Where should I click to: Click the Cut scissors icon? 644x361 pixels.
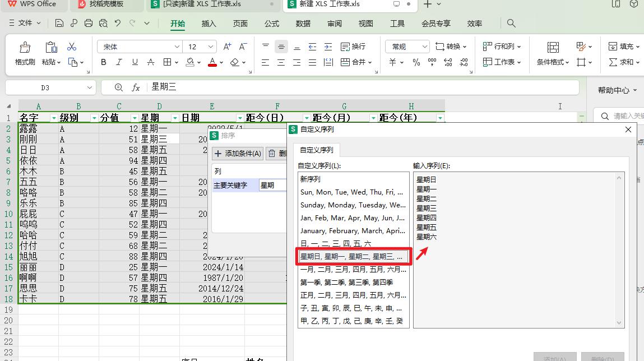[x=72, y=47]
